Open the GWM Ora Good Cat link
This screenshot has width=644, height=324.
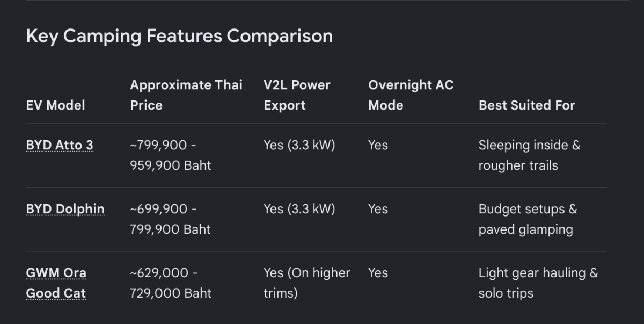[56, 283]
